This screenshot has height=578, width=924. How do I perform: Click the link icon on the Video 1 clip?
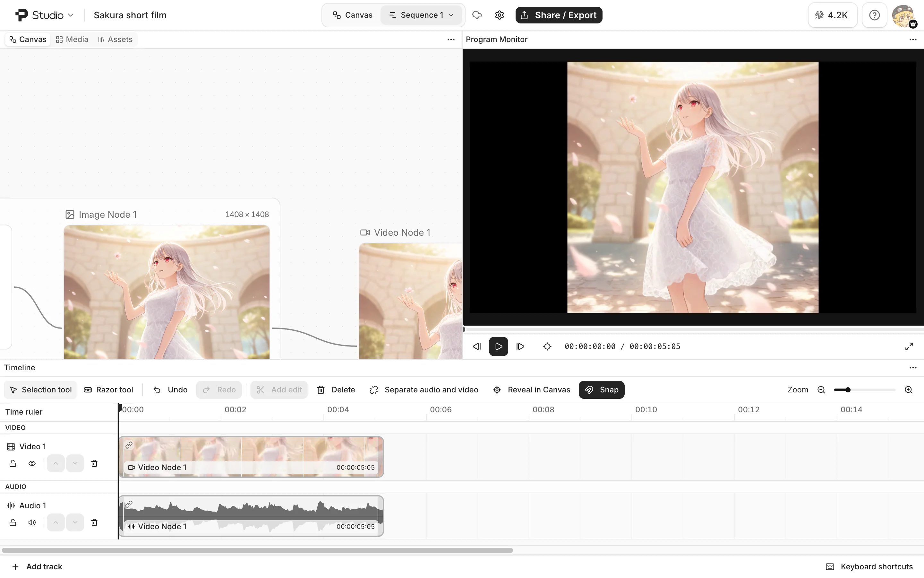(x=129, y=445)
